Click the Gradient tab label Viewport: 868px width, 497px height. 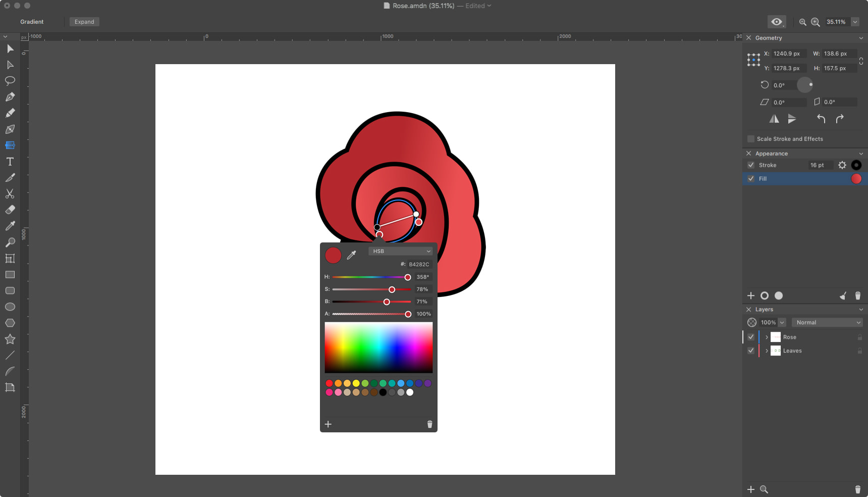[32, 22]
